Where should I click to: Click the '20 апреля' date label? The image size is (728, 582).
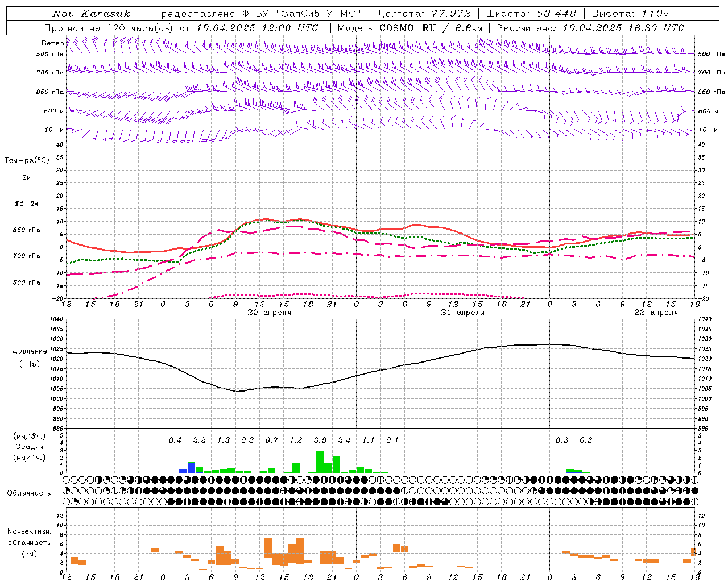270,313
